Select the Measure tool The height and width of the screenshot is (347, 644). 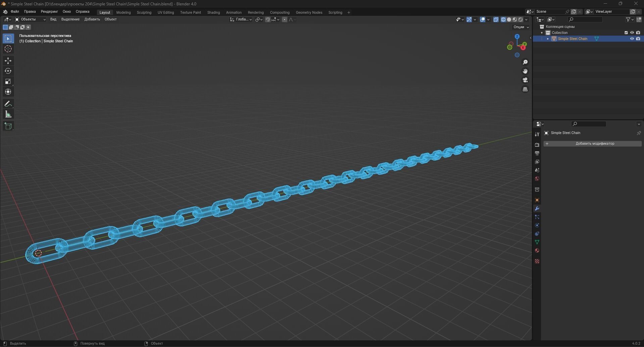click(x=8, y=115)
